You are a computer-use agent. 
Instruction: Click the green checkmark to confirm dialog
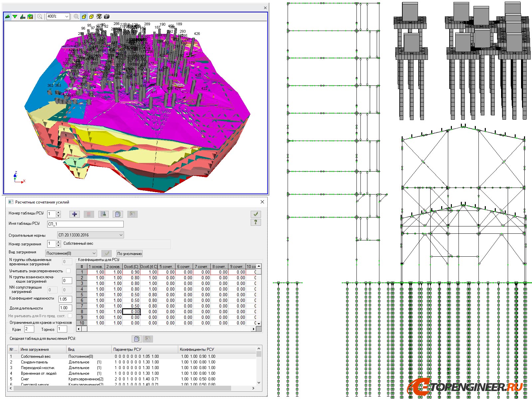(x=255, y=214)
